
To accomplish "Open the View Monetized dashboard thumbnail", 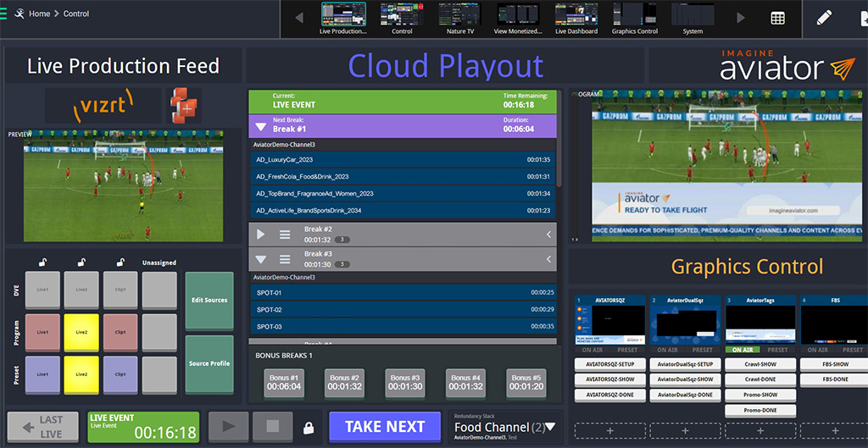I will 518,19.
